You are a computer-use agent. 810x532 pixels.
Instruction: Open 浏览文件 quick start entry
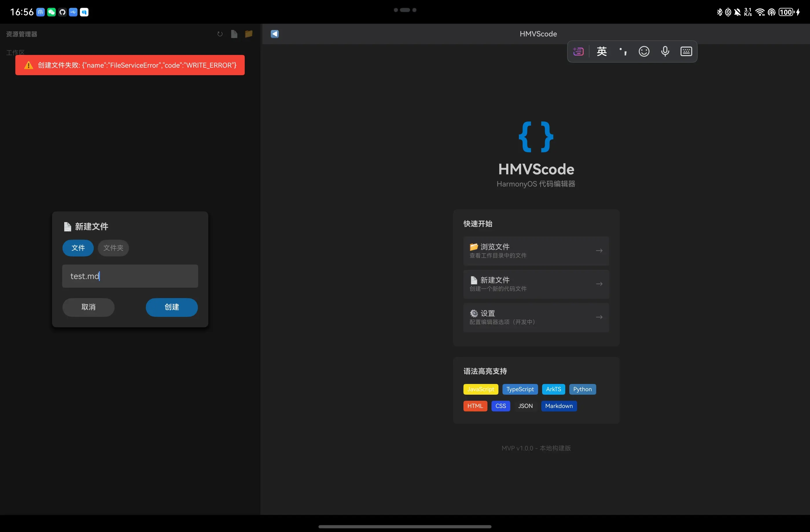[x=536, y=251]
